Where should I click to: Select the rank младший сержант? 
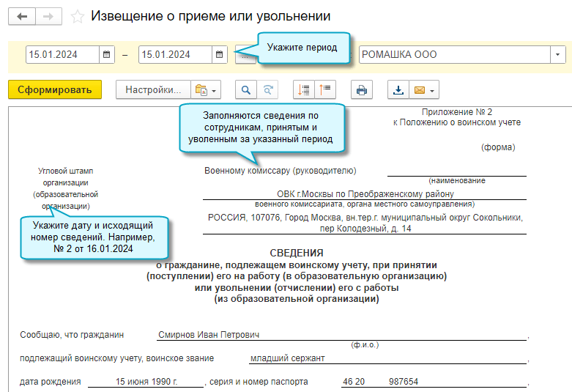(287, 358)
